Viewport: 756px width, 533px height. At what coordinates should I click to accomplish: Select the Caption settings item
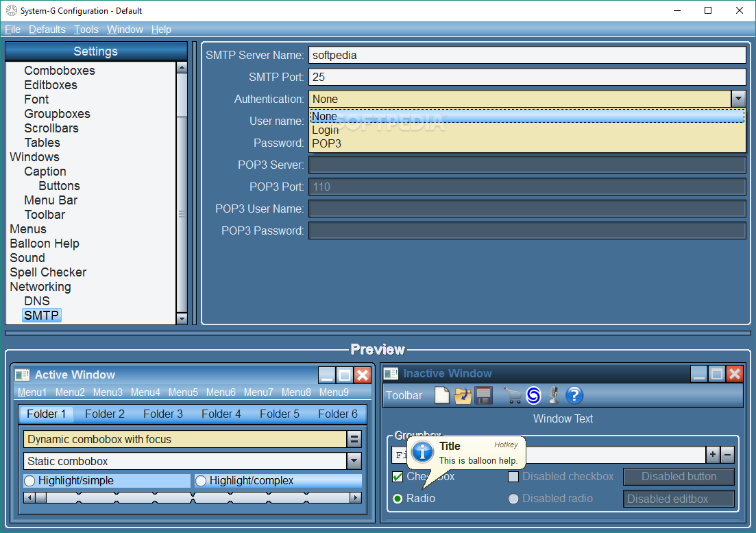click(x=45, y=171)
